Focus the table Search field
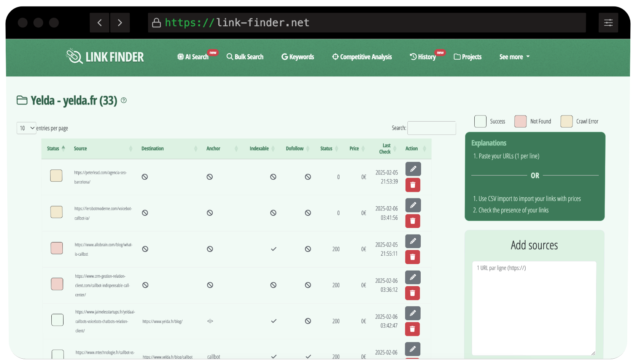Image resolution: width=636 pixels, height=364 pixels. tap(431, 128)
